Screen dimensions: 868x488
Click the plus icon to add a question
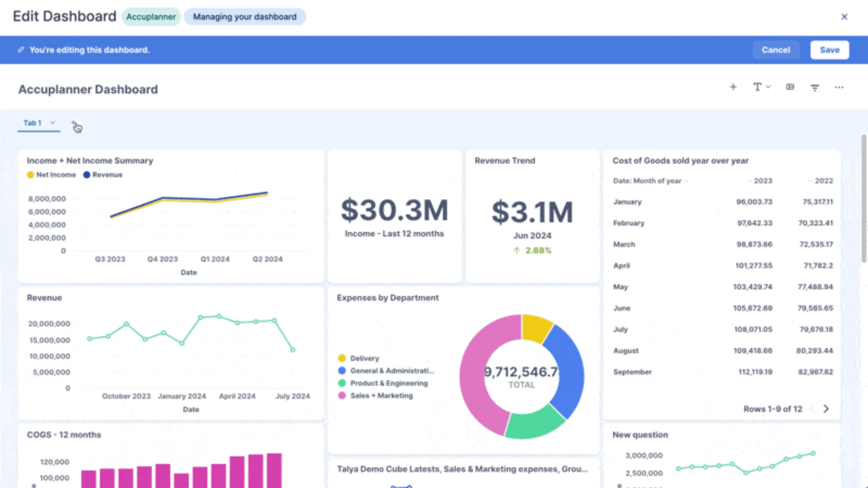pos(733,87)
